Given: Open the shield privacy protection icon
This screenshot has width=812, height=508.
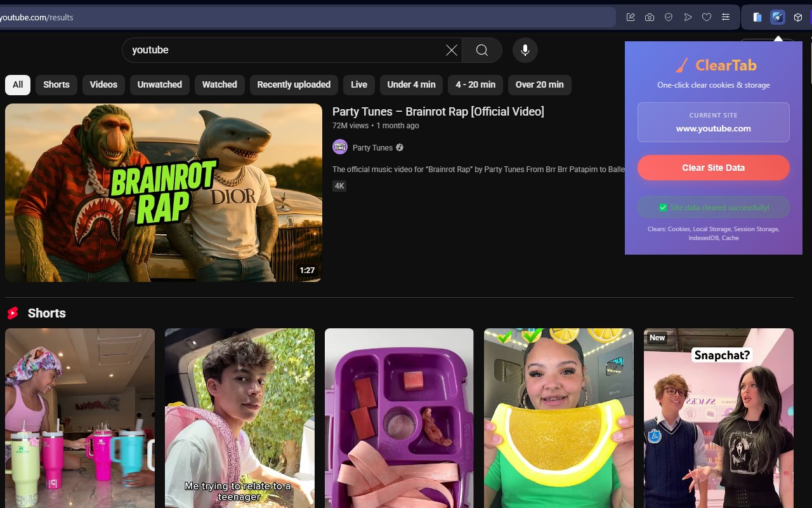Looking at the screenshot, I should coord(669,17).
